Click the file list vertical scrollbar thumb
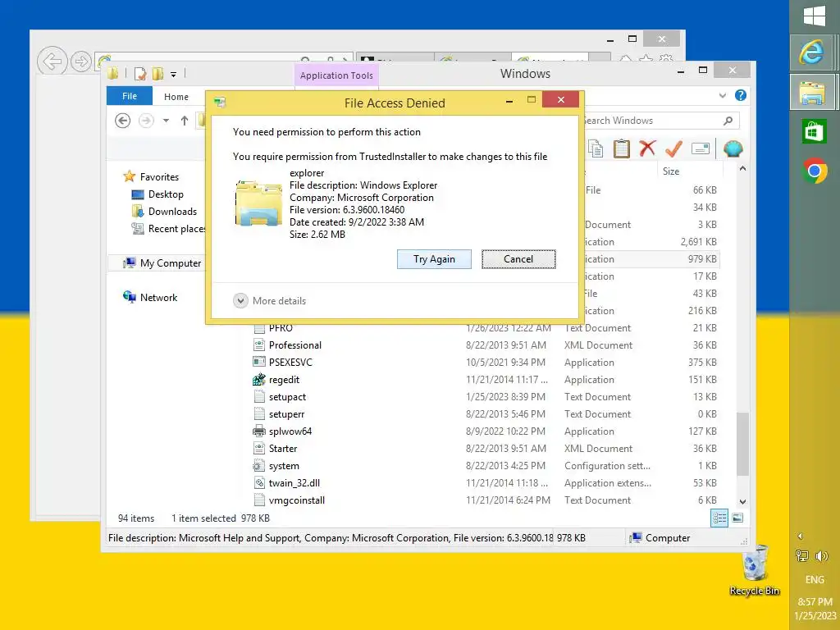The image size is (840, 630). (x=742, y=444)
